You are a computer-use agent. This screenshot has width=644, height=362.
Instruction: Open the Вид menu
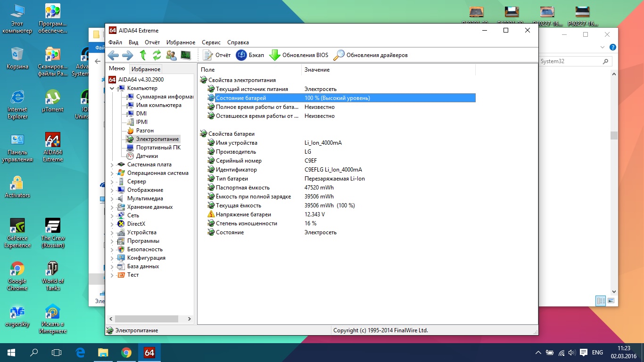coord(133,42)
